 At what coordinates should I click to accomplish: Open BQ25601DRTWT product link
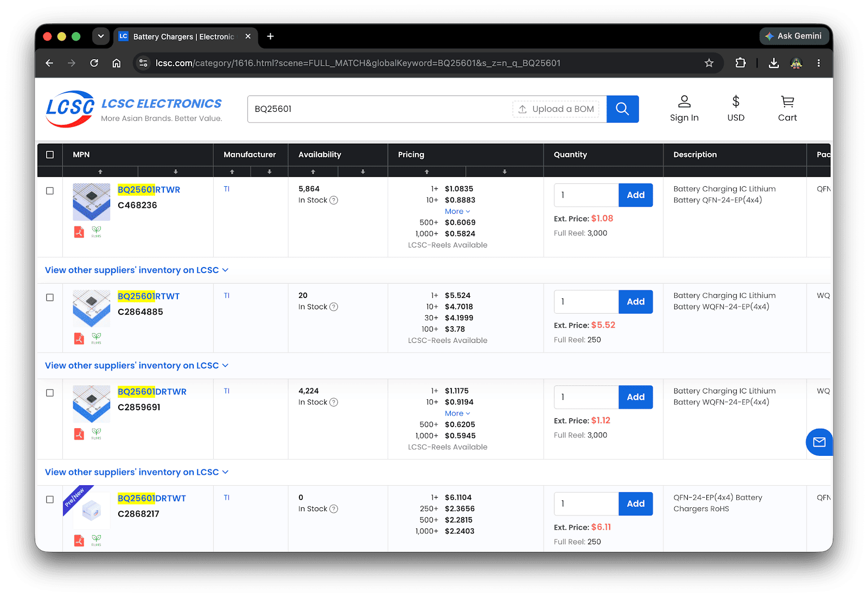point(152,498)
